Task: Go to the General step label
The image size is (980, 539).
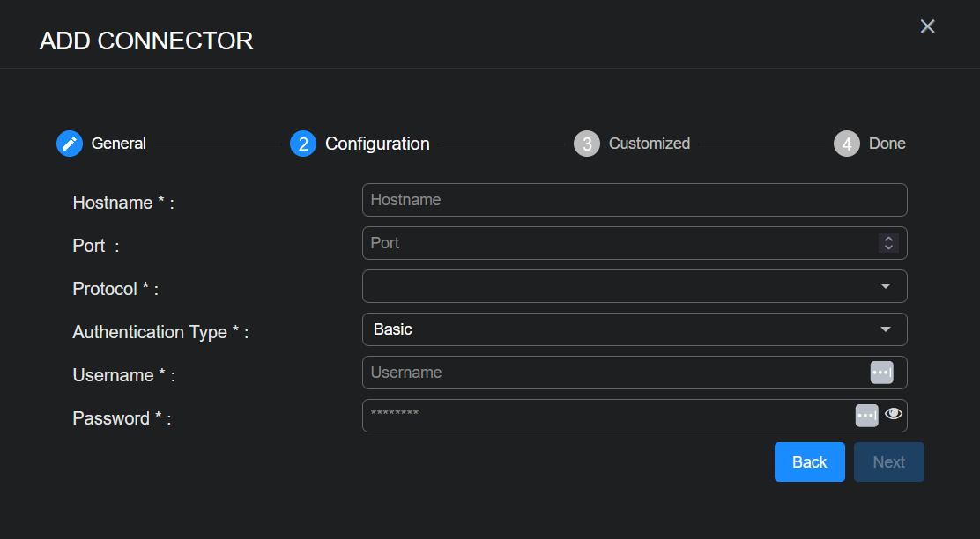Action: (118, 144)
